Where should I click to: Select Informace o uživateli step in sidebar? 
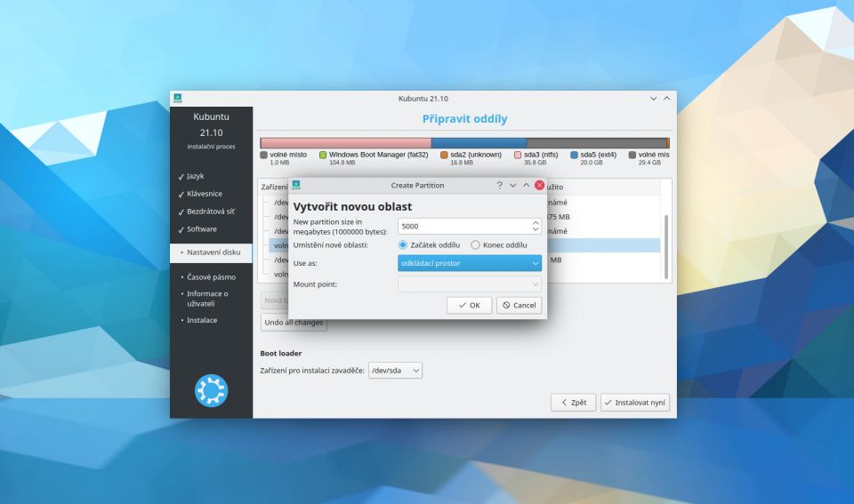(x=207, y=299)
